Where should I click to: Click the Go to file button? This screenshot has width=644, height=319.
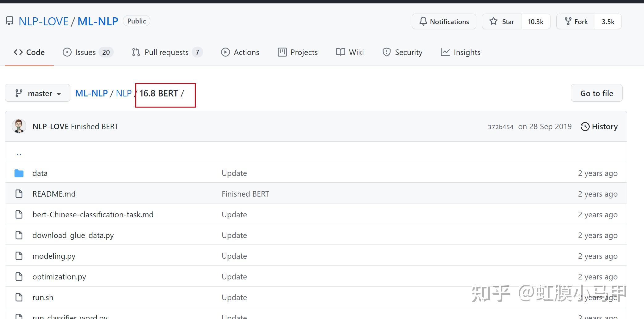596,93
